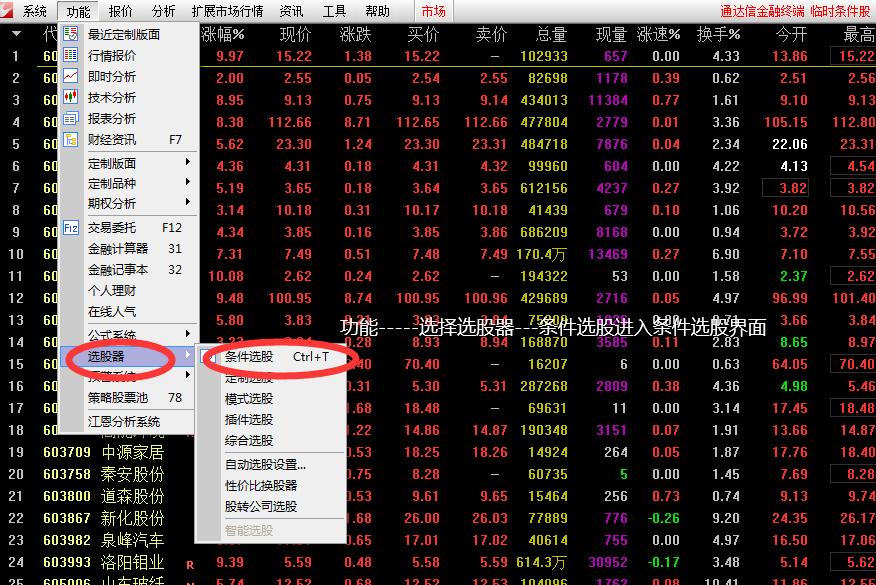Click the red 通达信 logo icon

[x=10, y=11]
